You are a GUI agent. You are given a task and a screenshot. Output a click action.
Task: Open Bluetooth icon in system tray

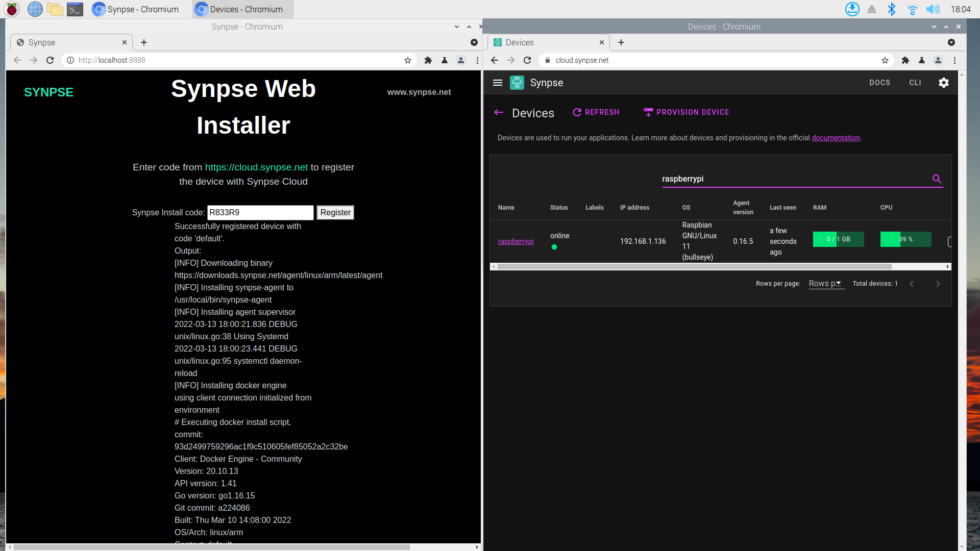coord(891,9)
